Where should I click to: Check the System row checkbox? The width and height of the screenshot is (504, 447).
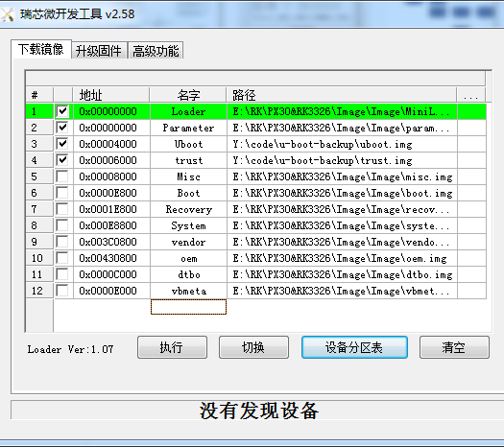(x=62, y=225)
